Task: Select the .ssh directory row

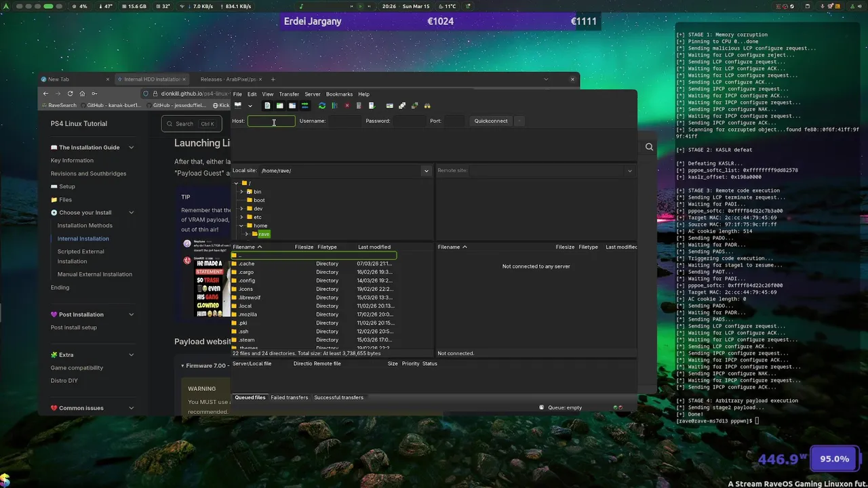Action: pyautogui.click(x=314, y=331)
